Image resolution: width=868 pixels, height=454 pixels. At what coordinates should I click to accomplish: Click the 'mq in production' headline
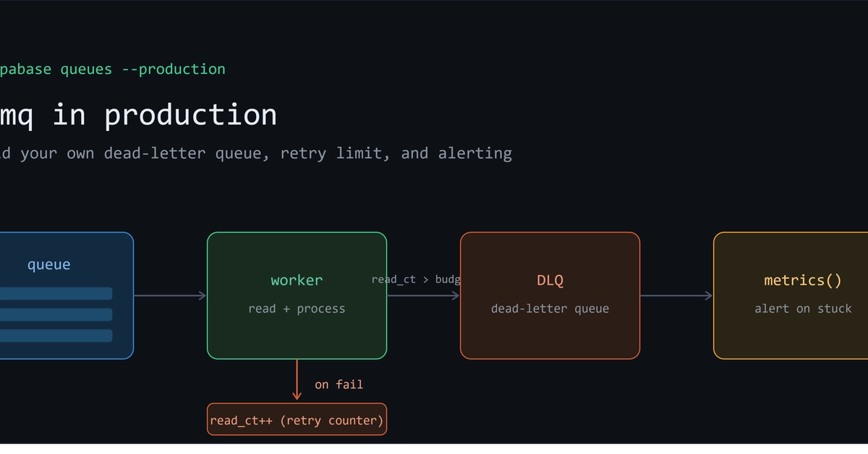point(138,115)
